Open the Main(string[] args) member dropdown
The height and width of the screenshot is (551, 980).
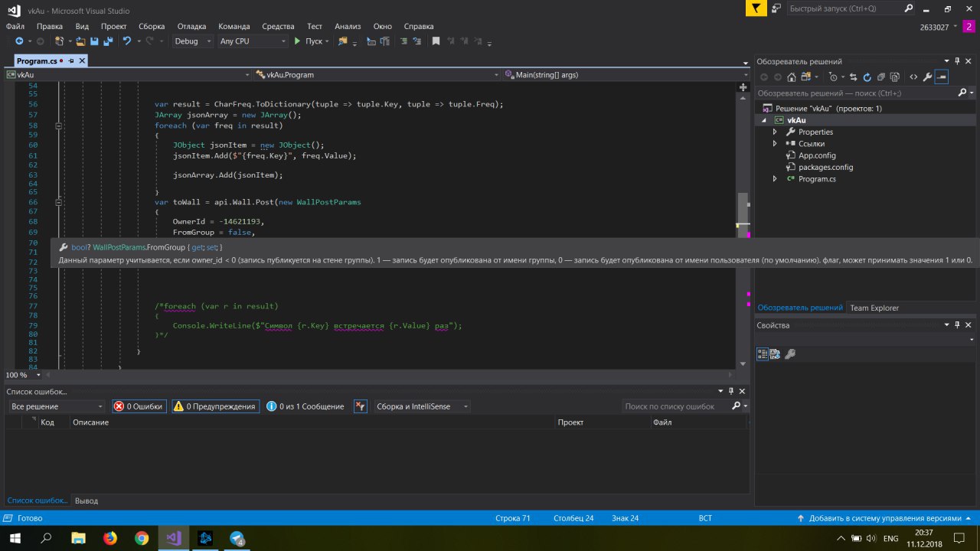tap(626, 75)
